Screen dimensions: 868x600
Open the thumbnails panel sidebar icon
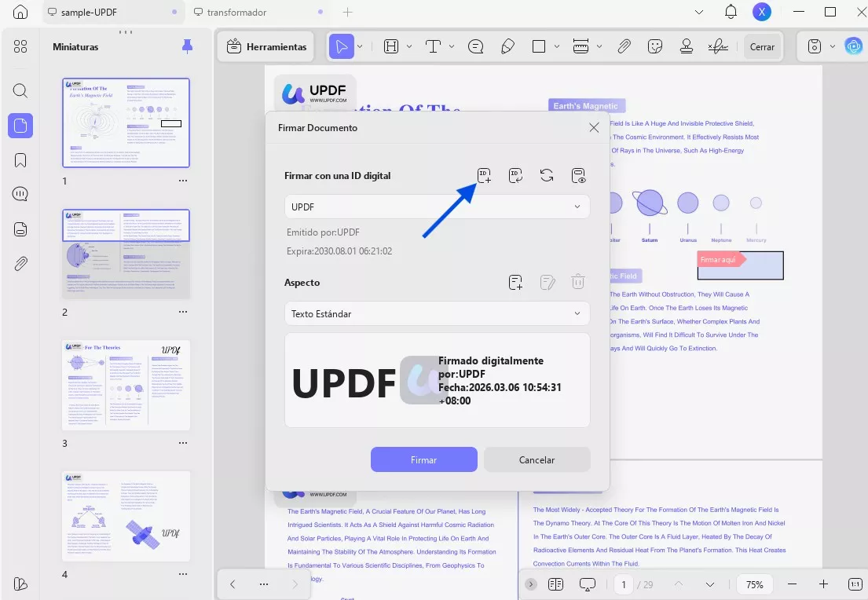pyautogui.click(x=20, y=126)
